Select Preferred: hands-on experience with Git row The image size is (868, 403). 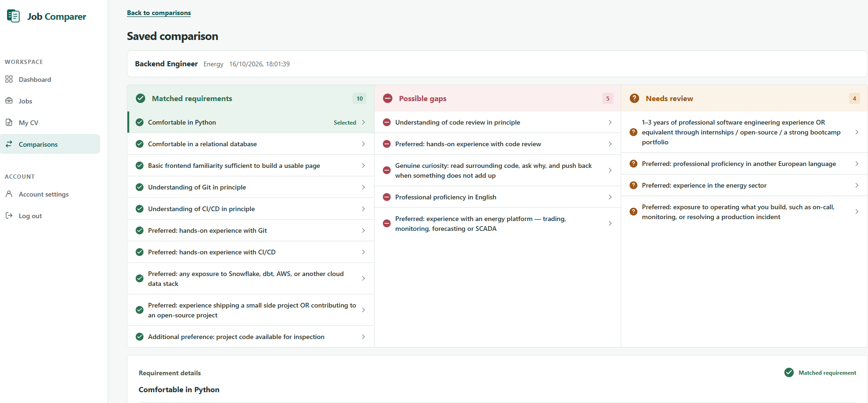(251, 230)
